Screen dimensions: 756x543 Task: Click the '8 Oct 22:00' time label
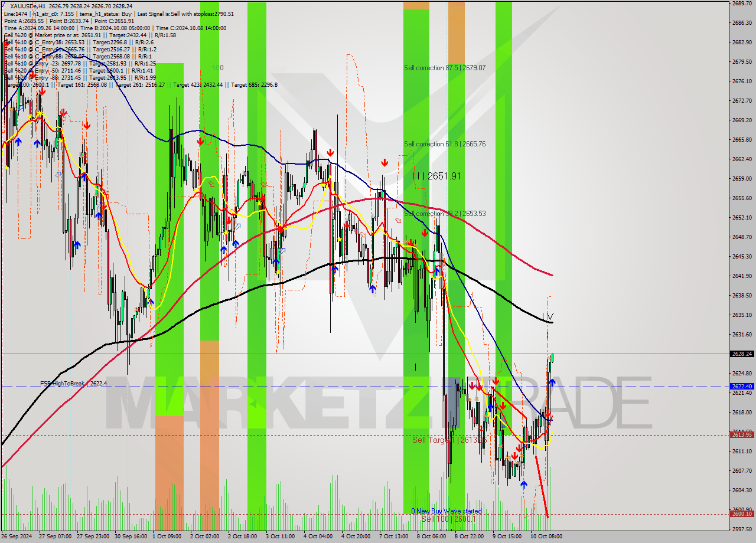pyautogui.click(x=470, y=537)
